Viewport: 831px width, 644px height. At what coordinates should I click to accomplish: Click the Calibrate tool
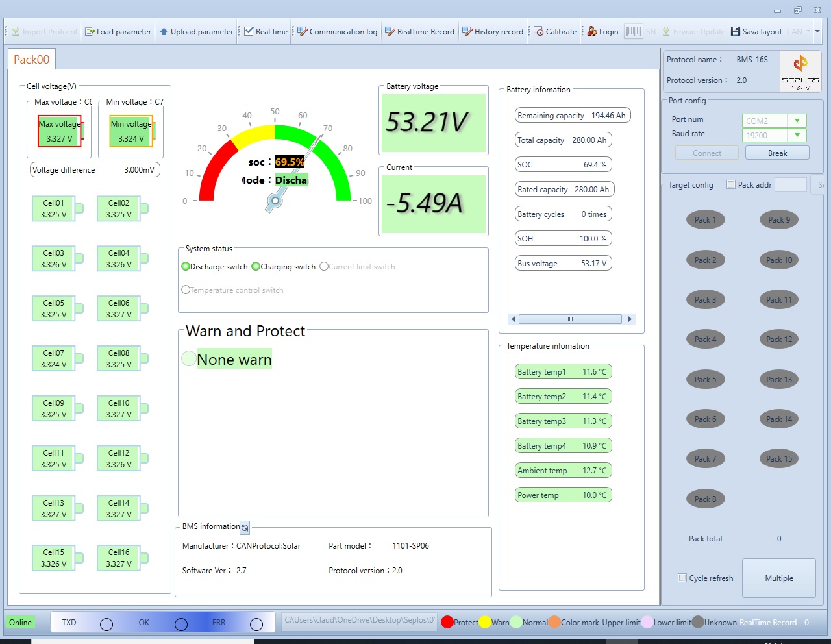pyautogui.click(x=555, y=31)
